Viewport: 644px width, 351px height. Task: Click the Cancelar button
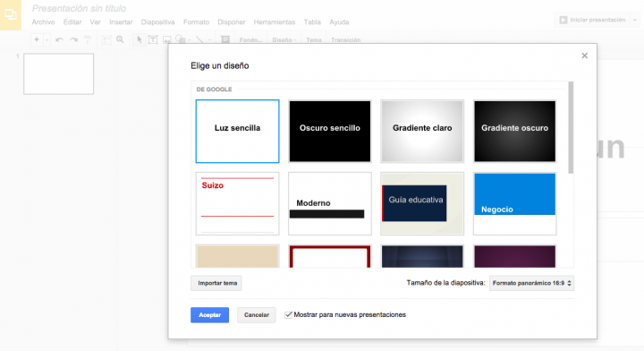[257, 315]
